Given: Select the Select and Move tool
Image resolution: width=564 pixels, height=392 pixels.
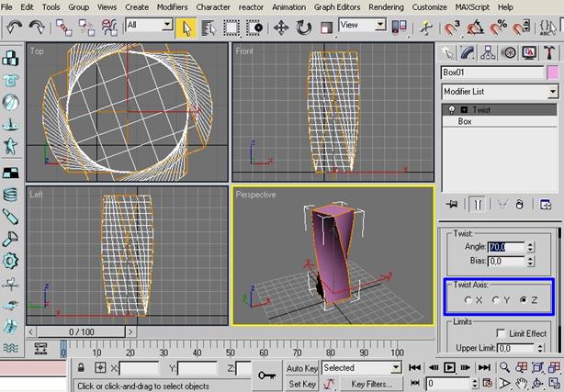Looking at the screenshot, I should coord(282,27).
